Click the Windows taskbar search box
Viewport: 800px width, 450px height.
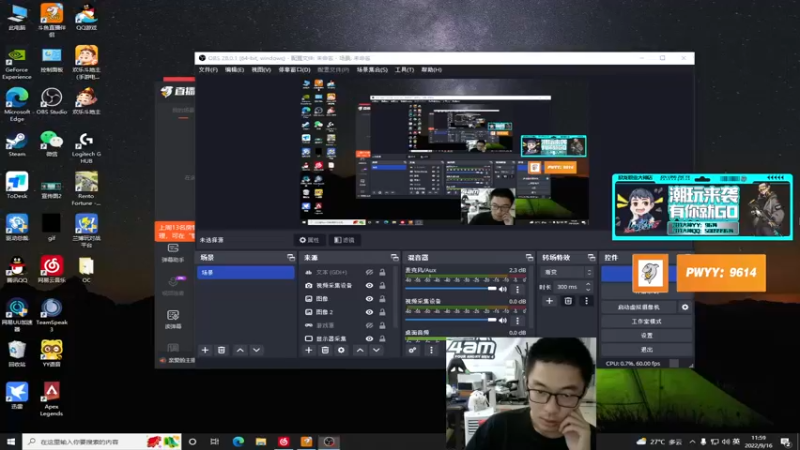(101, 442)
